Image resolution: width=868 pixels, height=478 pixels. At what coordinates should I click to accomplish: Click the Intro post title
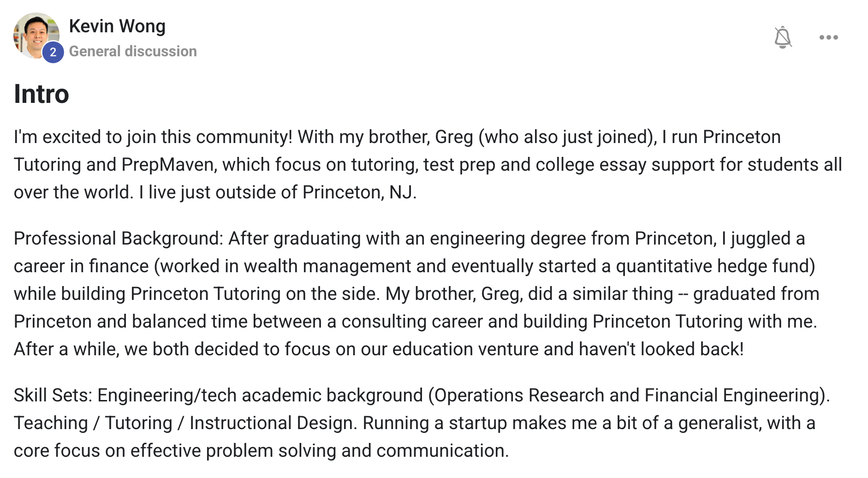[x=42, y=94]
